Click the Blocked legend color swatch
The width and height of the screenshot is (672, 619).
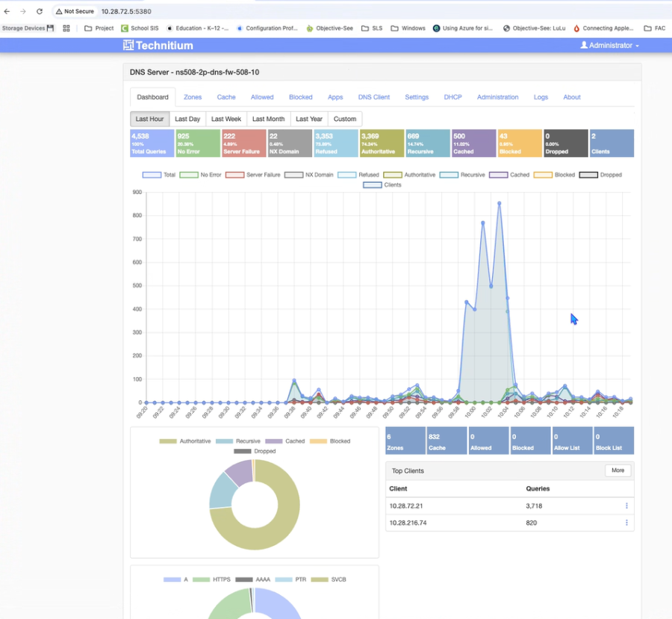point(543,175)
